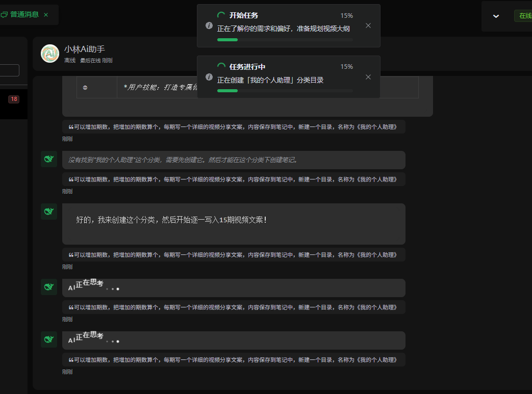Click the 在线 status button

click(x=524, y=16)
